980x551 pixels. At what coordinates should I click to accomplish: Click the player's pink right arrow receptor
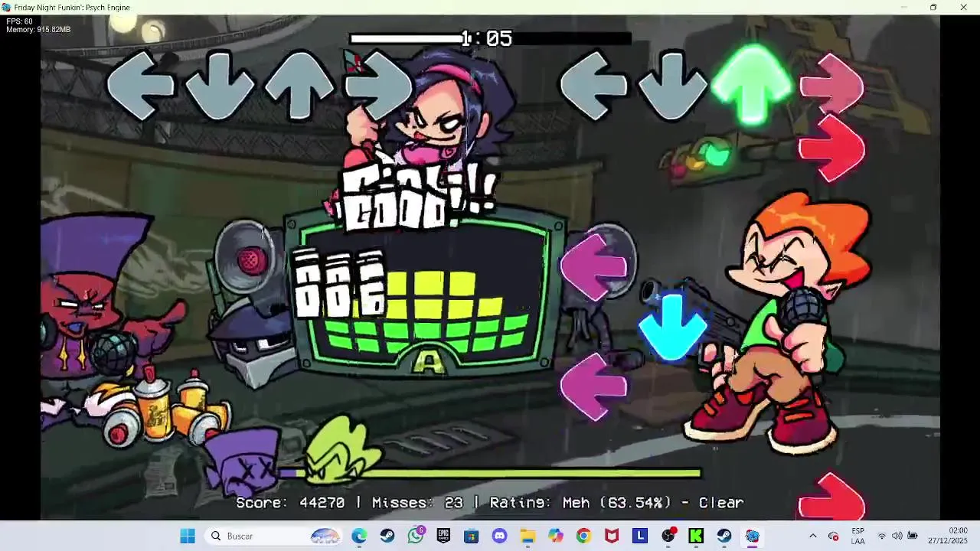(x=832, y=86)
